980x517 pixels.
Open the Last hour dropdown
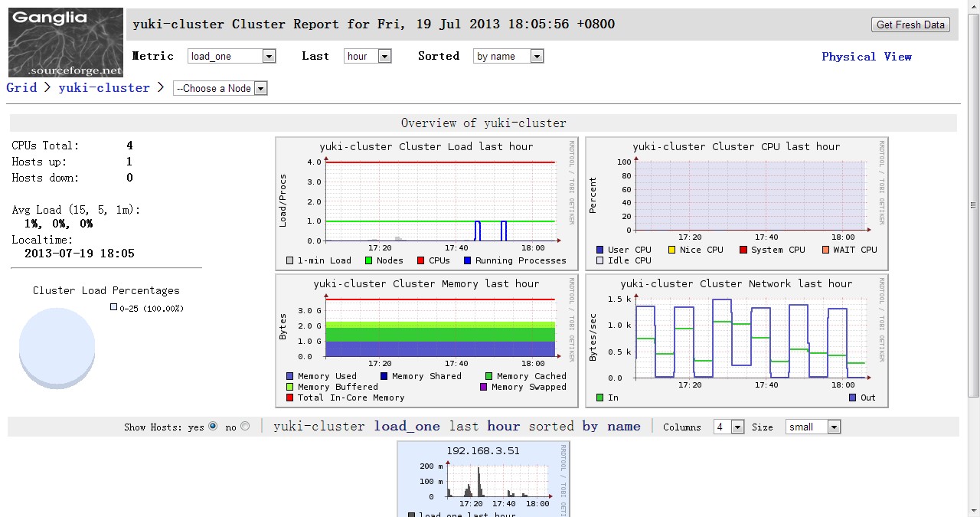[x=367, y=56]
